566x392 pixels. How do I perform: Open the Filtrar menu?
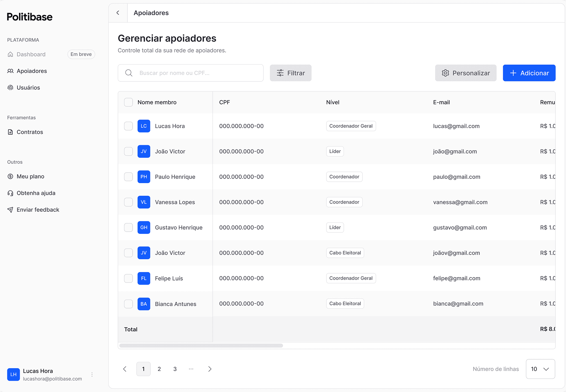coord(291,73)
